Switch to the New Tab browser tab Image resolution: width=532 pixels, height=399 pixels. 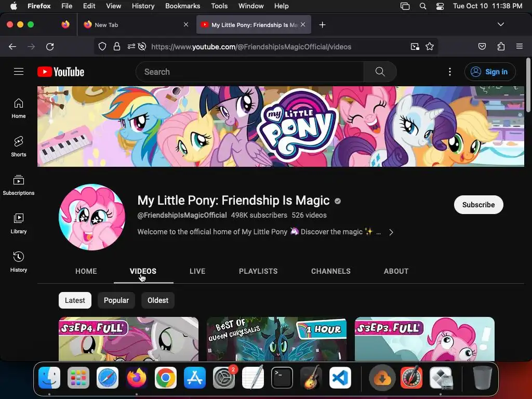point(136,24)
